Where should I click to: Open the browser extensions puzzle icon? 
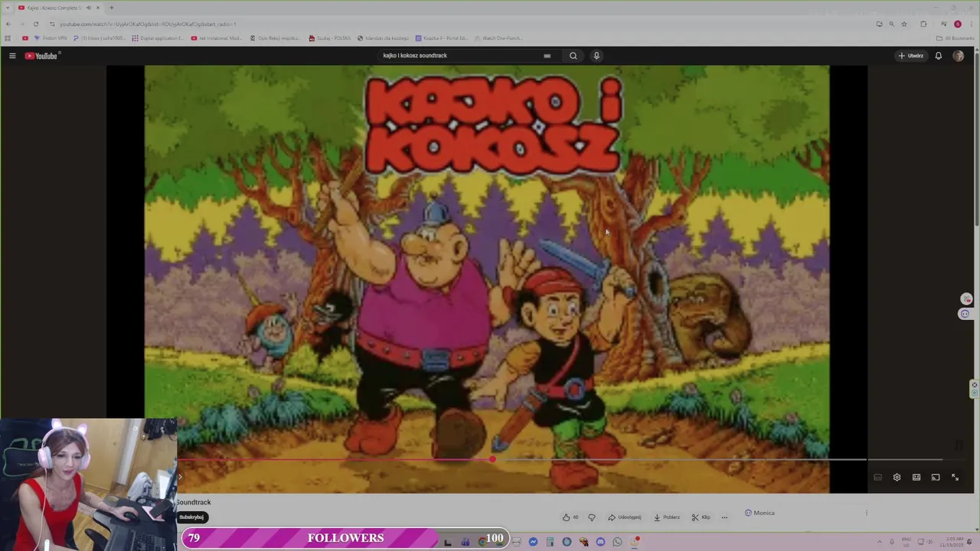(x=923, y=24)
